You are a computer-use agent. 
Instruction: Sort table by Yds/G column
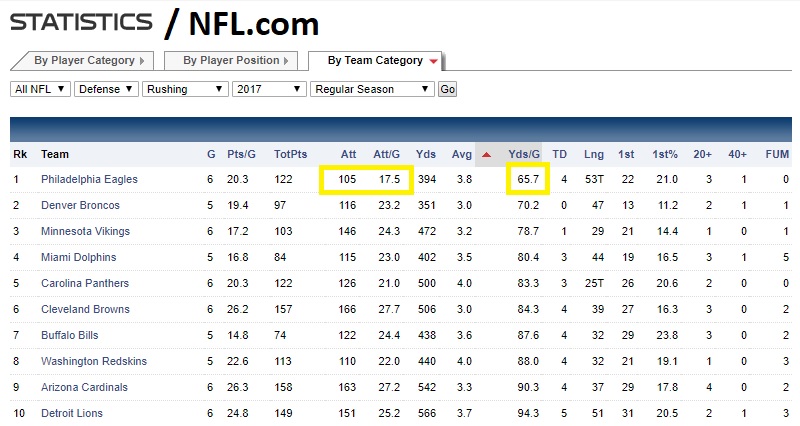point(524,154)
